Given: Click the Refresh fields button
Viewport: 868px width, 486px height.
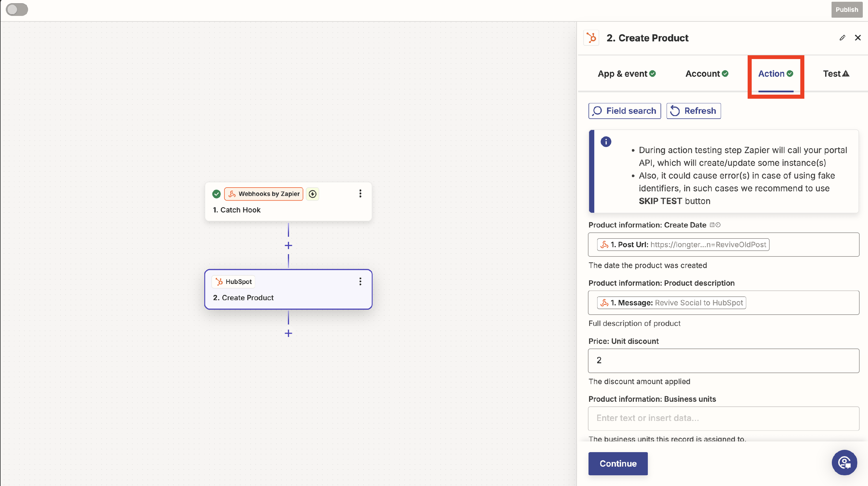Looking at the screenshot, I should point(694,111).
